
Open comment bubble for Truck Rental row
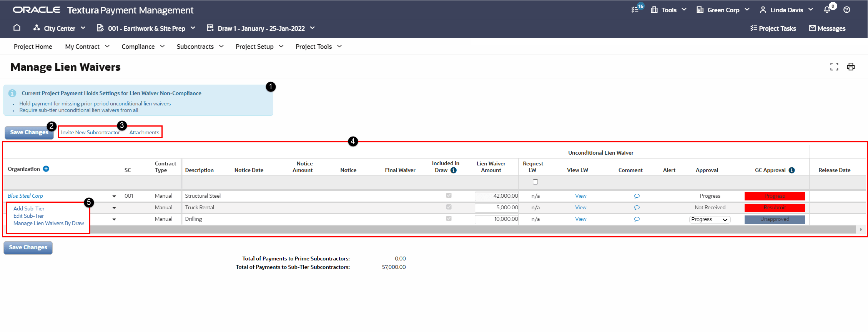637,208
